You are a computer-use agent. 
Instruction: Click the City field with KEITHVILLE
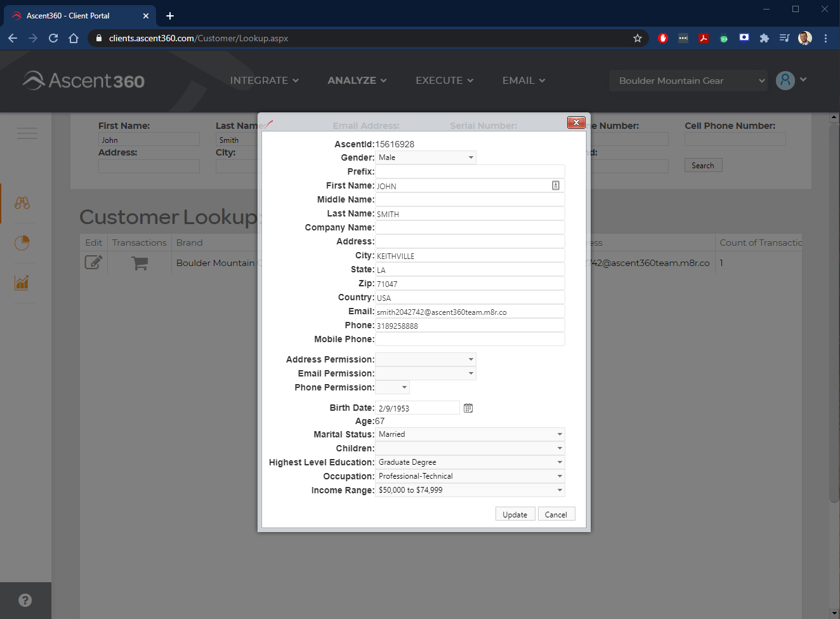pyautogui.click(x=470, y=255)
